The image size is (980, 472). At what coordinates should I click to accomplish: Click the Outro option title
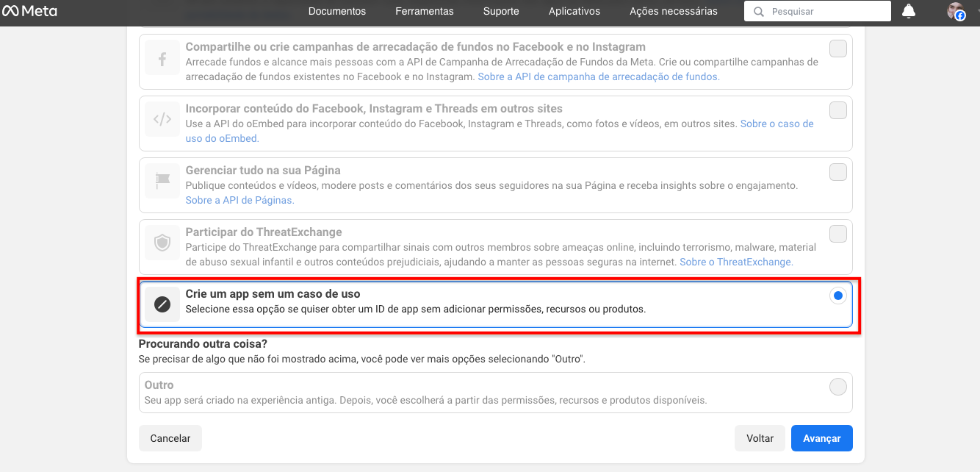(159, 385)
